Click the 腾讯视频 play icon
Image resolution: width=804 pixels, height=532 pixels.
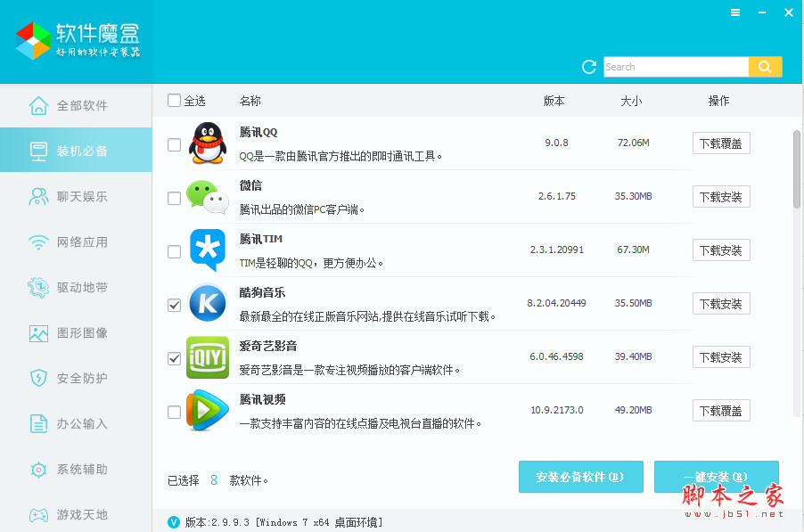tap(207, 410)
